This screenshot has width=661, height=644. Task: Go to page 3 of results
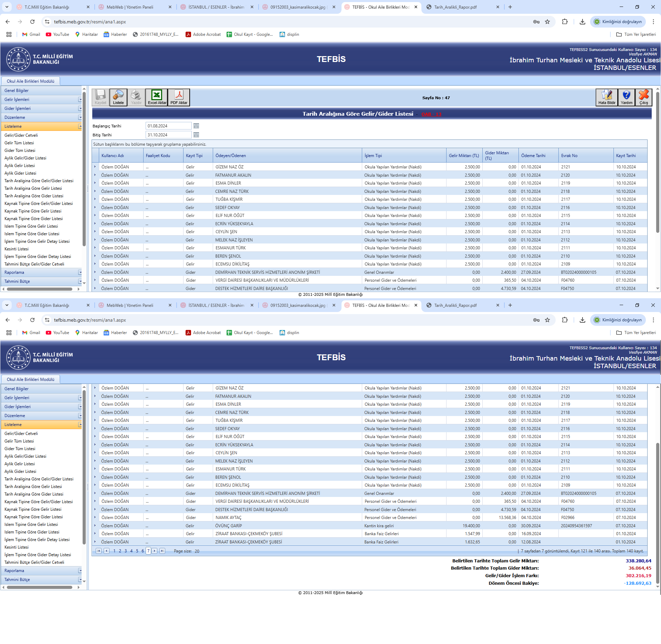[x=126, y=551]
